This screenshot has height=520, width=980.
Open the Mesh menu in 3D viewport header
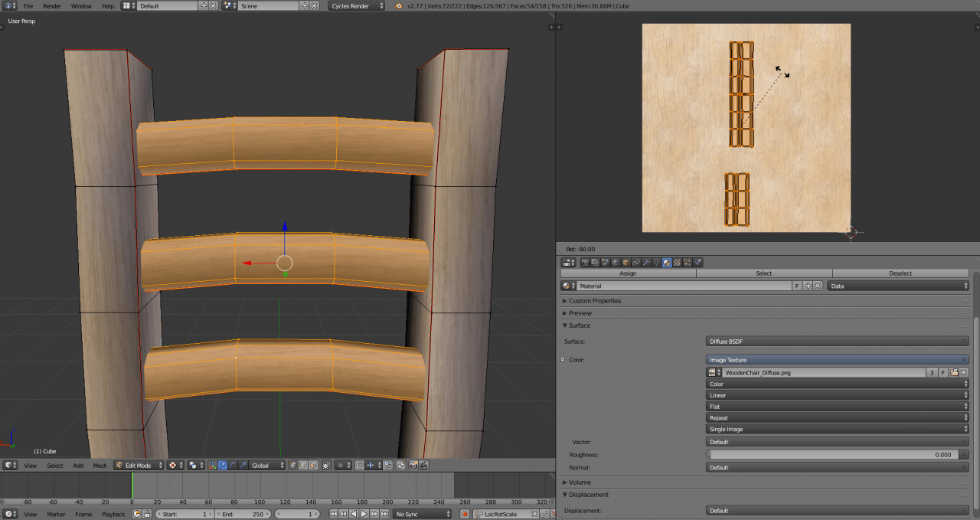[100, 465]
